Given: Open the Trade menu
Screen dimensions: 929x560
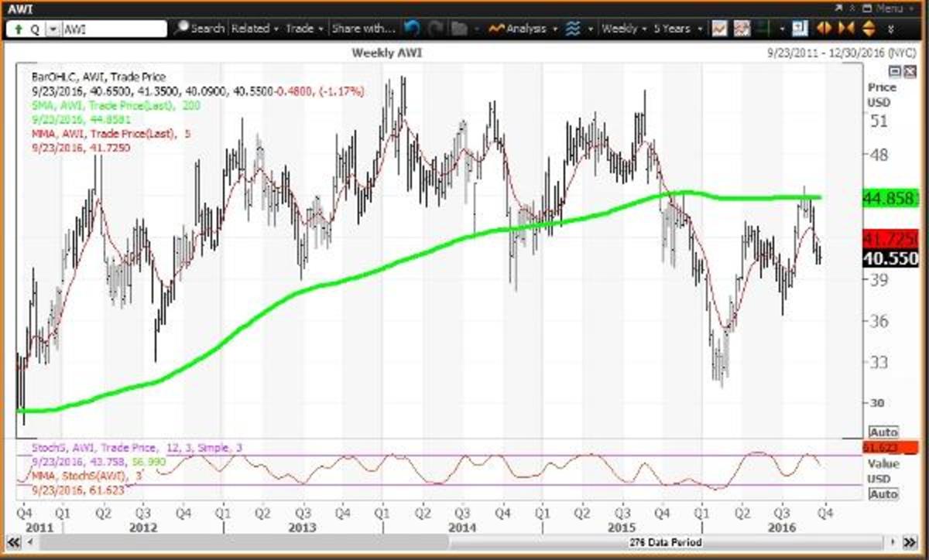Looking at the screenshot, I should click(x=303, y=29).
